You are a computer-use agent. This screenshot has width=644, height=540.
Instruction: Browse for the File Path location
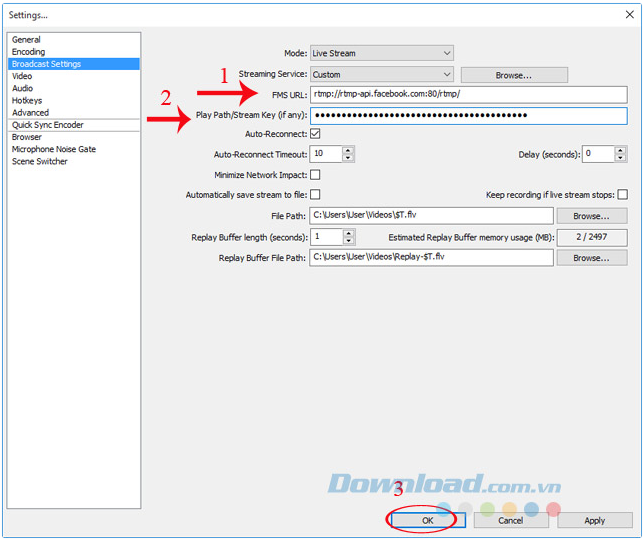click(x=591, y=216)
